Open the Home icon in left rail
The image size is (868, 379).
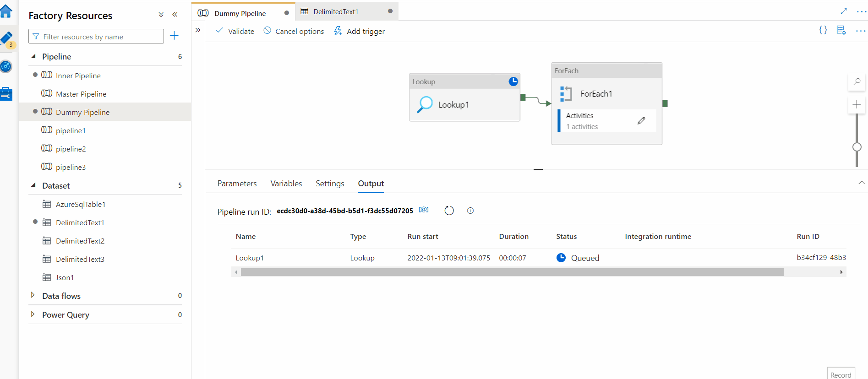click(6, 11)
